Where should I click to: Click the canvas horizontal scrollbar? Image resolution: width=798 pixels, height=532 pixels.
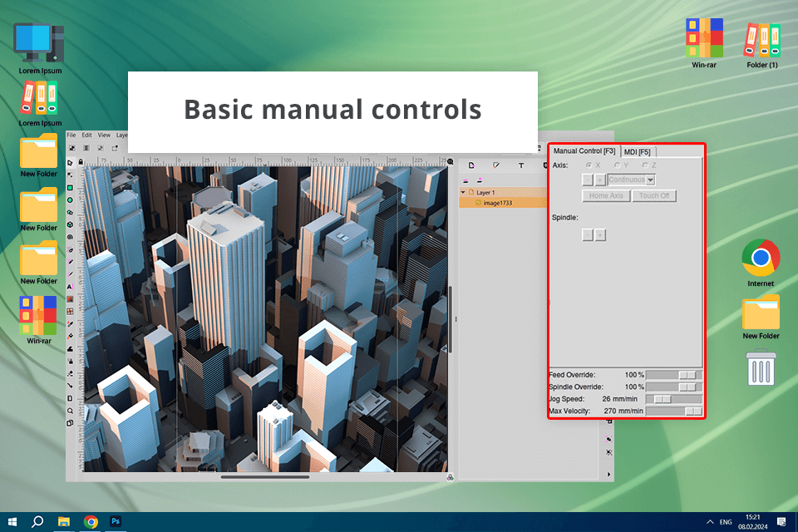click(x=264, y=477)
